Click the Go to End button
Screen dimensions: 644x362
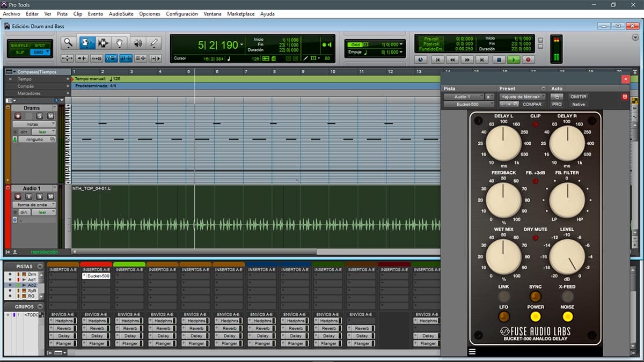coord(482,60)
